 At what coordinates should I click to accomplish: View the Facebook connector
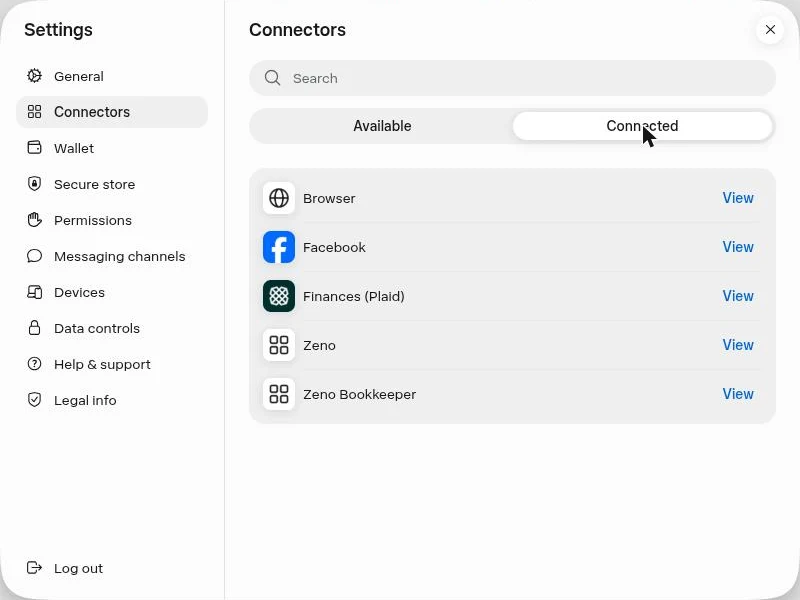[738, 247]
